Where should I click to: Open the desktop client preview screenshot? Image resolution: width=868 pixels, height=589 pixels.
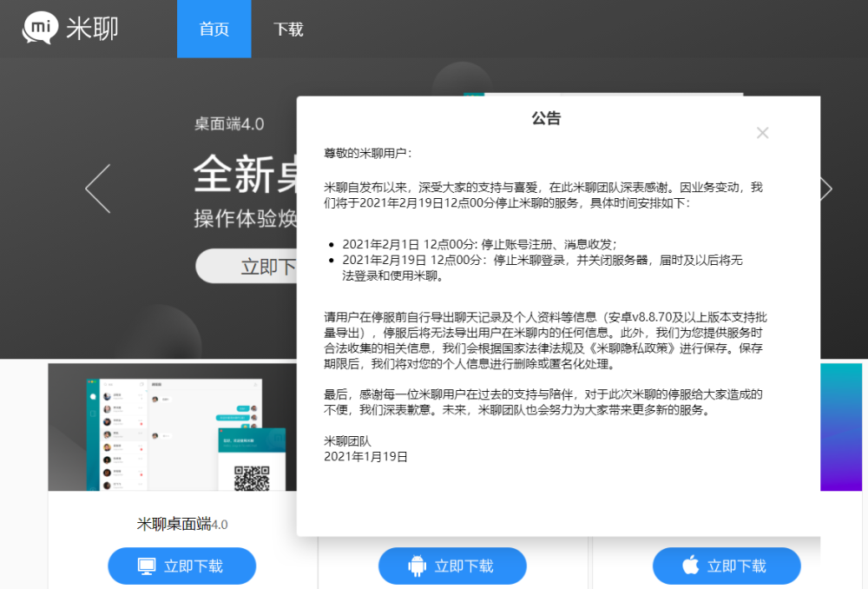[173, 427]
